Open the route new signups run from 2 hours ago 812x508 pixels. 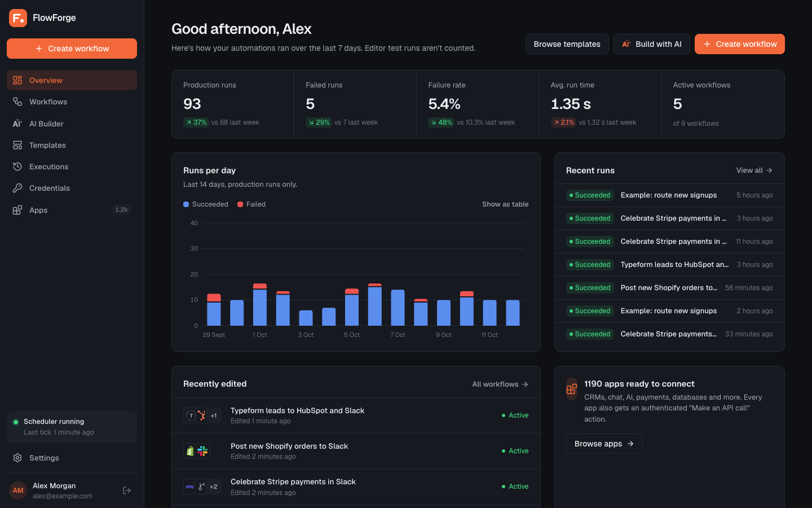coord(669,311)
